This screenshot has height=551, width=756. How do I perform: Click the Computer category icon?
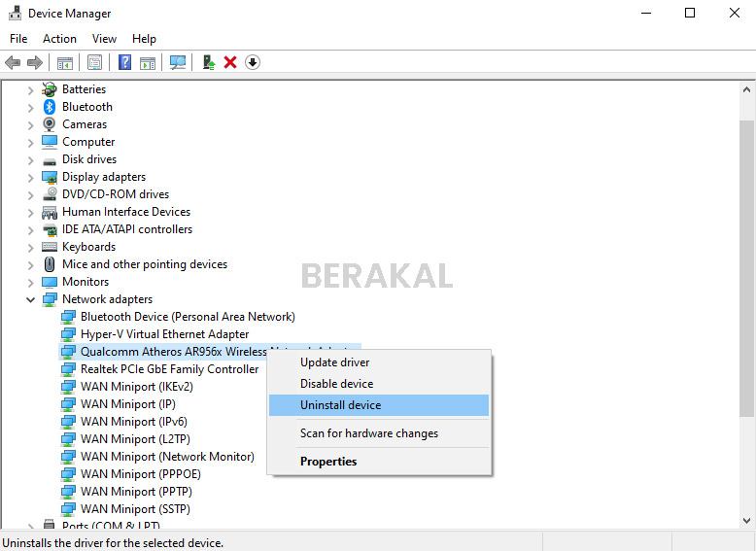coord(50,141)
